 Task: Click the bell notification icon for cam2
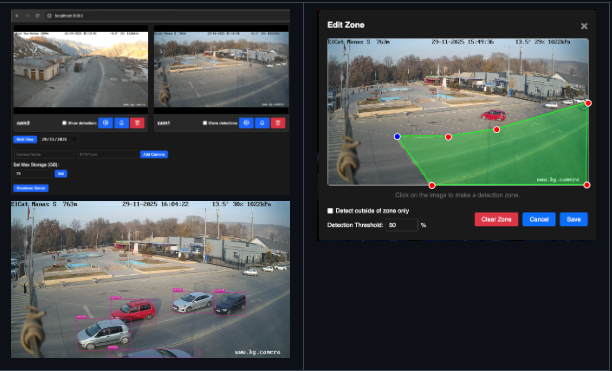point(121,123)
